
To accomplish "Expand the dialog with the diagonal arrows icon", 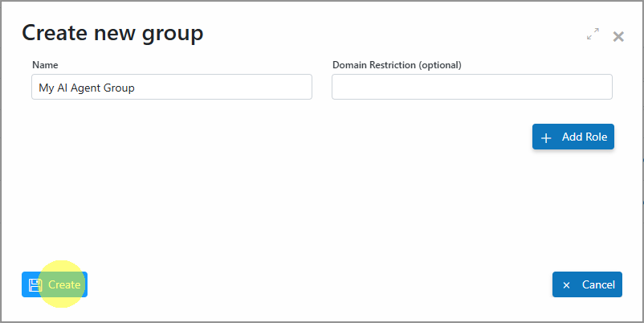I will pos(593,34).
